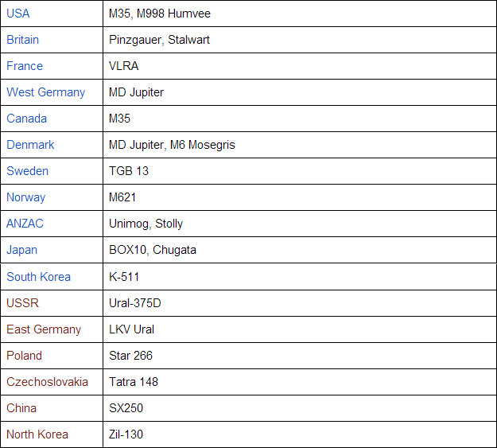Select the USSR cell

tap(52, 303)
